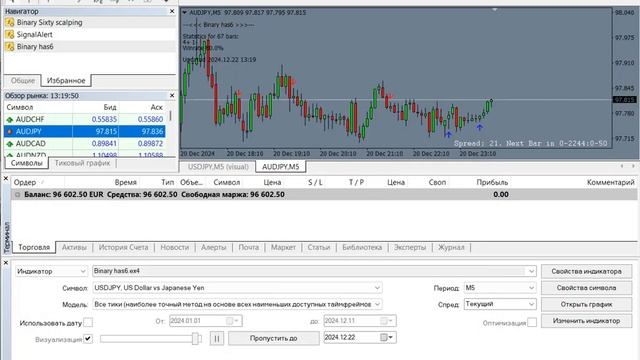The image size is (640, 360).
Task: Click the AUDCHF symbol arrow icon
Action: 10,120
